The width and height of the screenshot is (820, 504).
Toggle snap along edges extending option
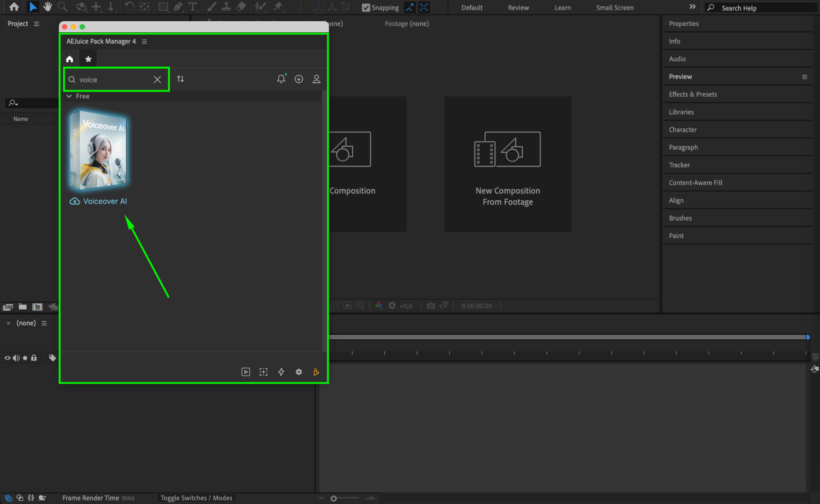(x=409, y=7)
